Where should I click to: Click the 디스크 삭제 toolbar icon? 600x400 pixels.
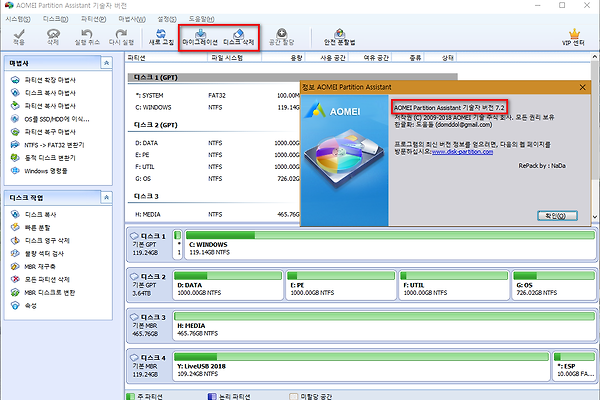pyautogui.click(x=238, y=37)
